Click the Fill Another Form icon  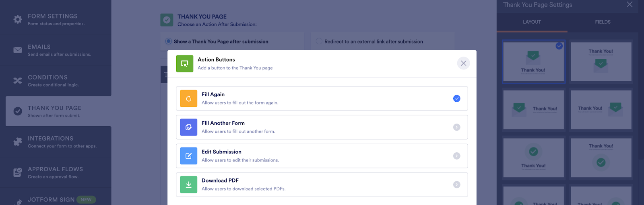(x=188, y=127)
